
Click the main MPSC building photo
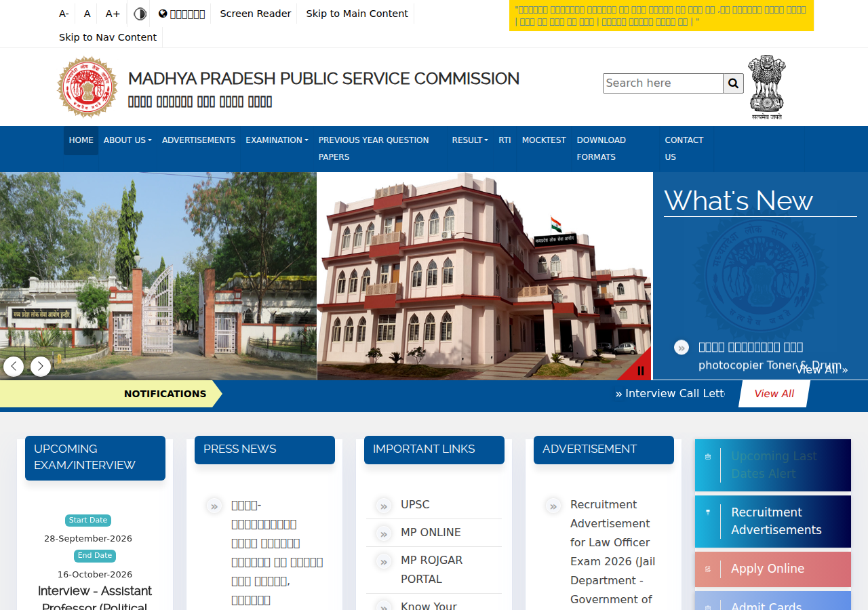tap(484, 276)
